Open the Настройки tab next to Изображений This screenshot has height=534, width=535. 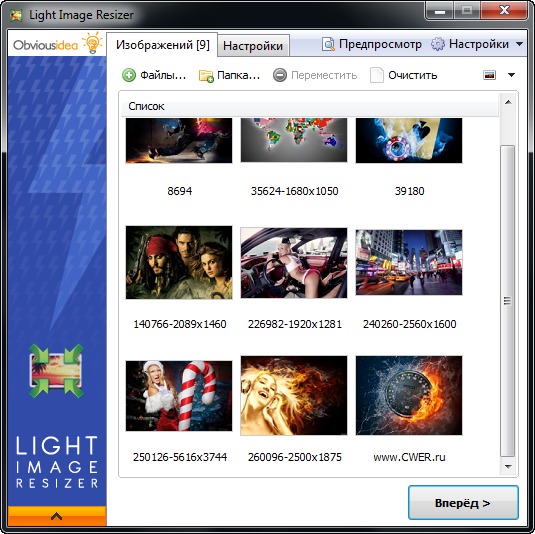pos(253,45)
